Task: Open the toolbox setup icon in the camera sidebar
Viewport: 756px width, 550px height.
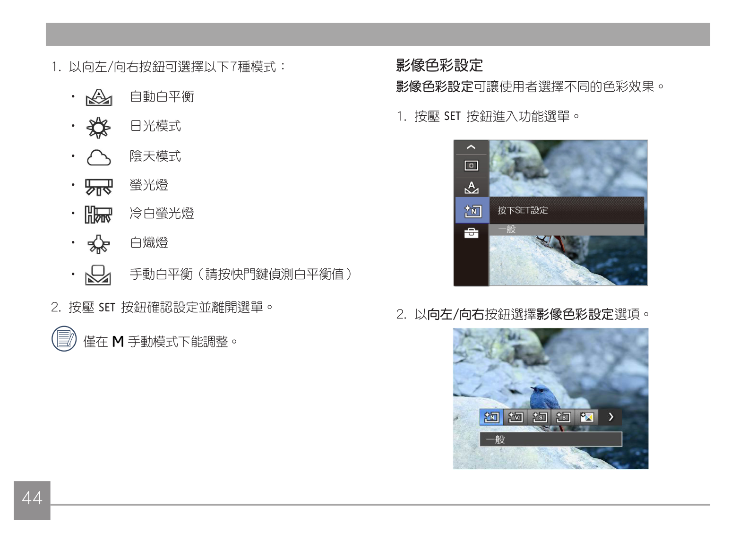Action: coord(471,233)
